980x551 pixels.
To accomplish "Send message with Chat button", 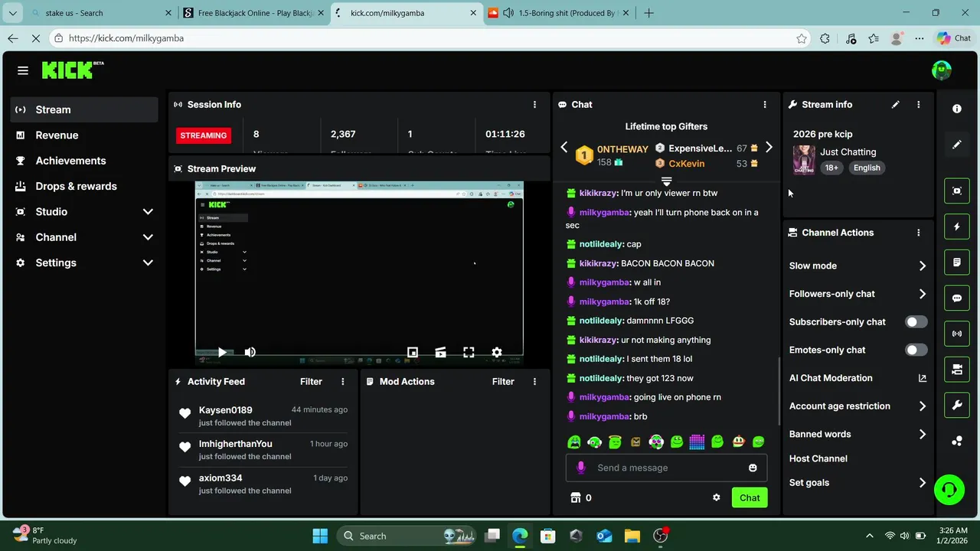I will (x=750, y=497).
